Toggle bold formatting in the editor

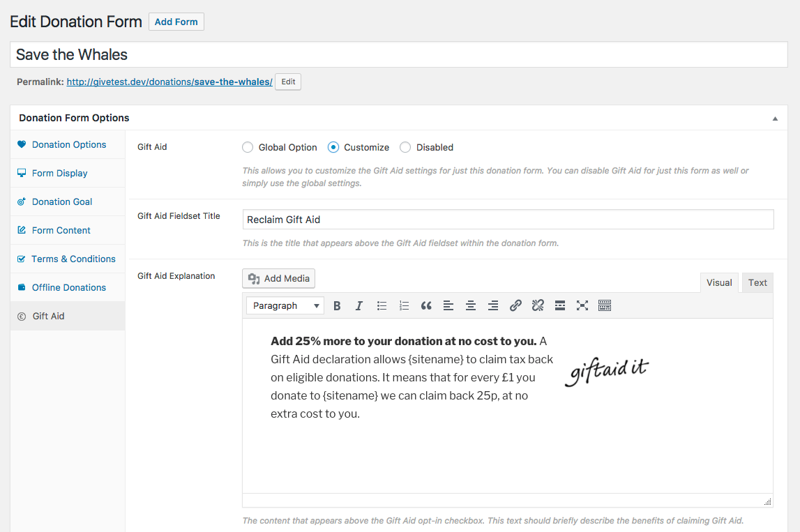coord(337,305)
